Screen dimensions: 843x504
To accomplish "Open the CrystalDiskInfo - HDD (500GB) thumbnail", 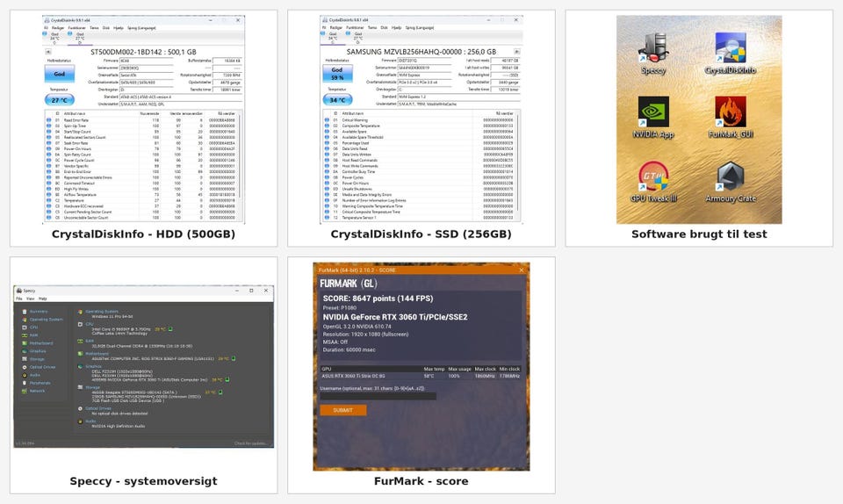I will point(143,128).
